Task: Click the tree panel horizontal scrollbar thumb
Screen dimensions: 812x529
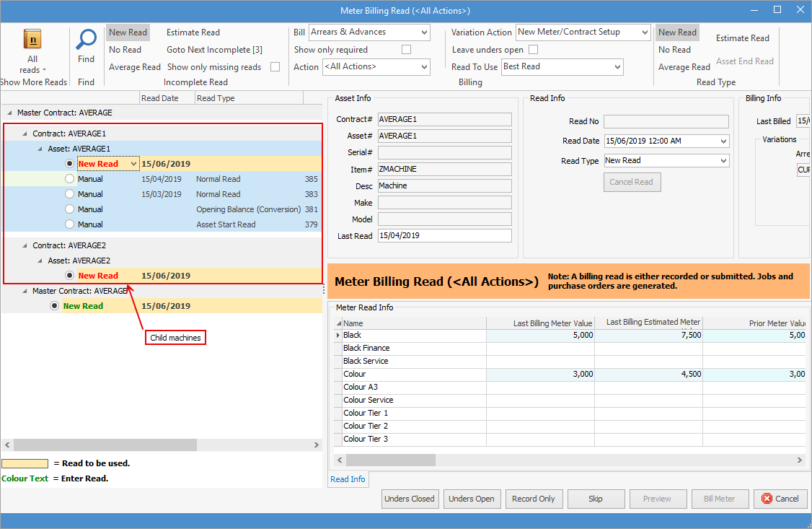Action: [105, 445]
